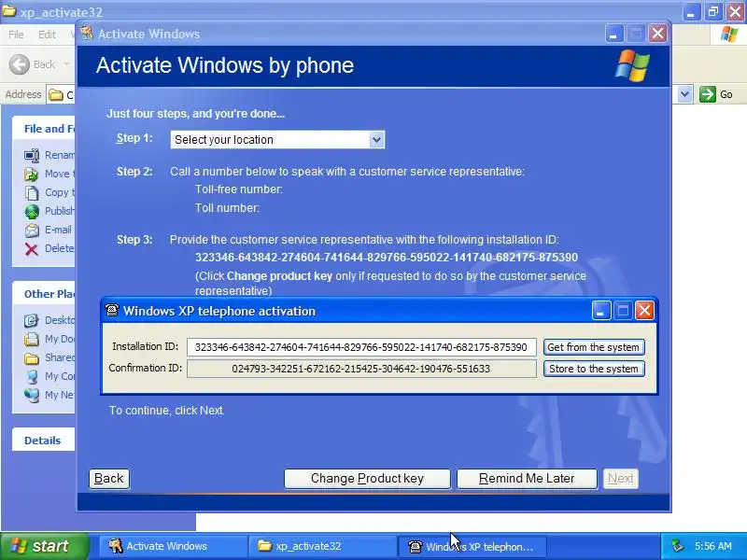747x560 pixels.
Task: Close the Activate Windows dialog
Action: [658, 34]
